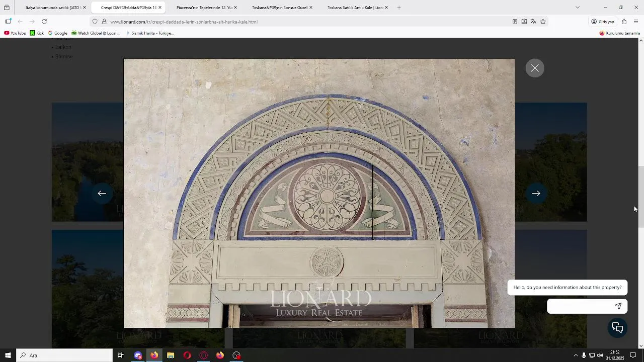Open the YouTube bookmark
Image resolution: width=644 pixels, height=362 pixels.
click(15, 33)
